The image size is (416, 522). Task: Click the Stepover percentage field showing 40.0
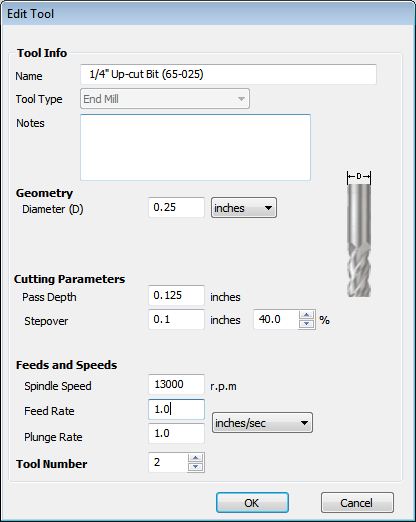(x=276, y=319)
